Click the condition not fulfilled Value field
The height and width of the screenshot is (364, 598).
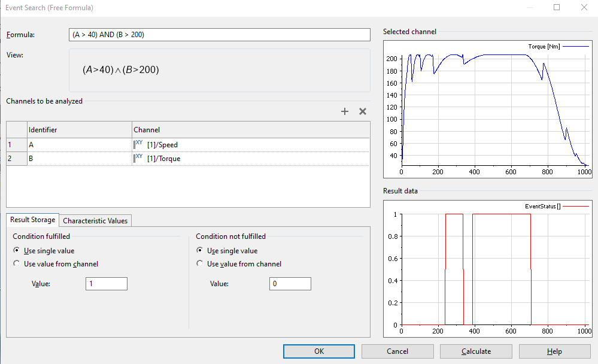pos(290,284)
